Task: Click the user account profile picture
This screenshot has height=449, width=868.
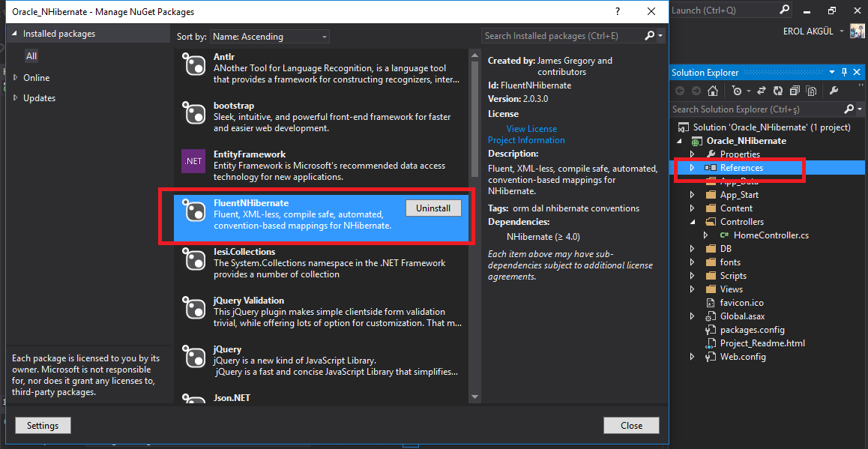Action: pos(857,31)
